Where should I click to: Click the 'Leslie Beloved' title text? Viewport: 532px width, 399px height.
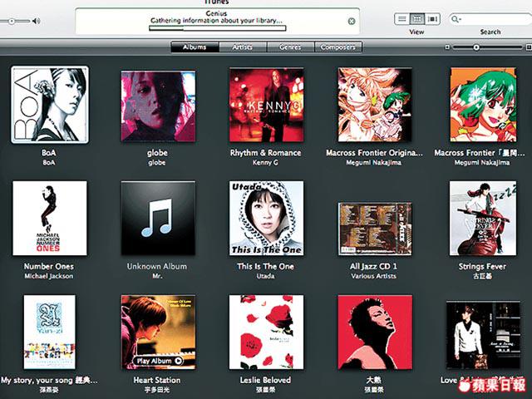tap(266, 381)
